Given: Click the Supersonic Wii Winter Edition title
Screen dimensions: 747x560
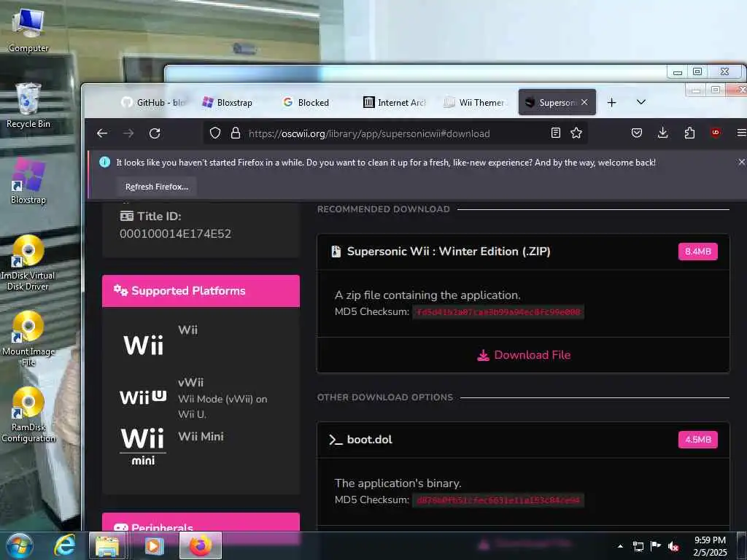Looking at the screenshot, I should [x=449, y=252].
